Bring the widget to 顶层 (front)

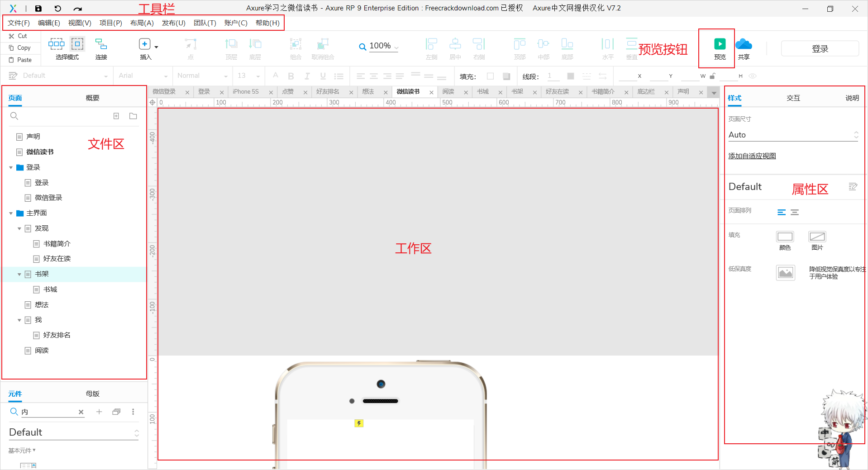point(231,49)
